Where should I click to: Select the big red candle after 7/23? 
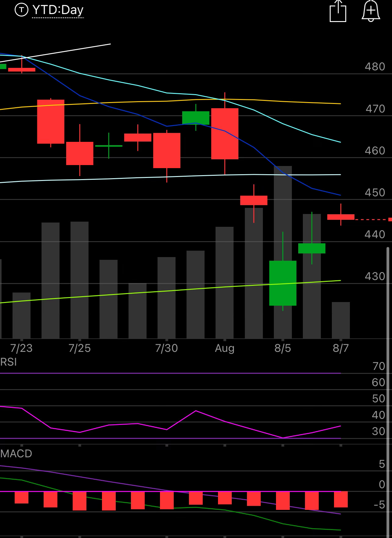51,122
